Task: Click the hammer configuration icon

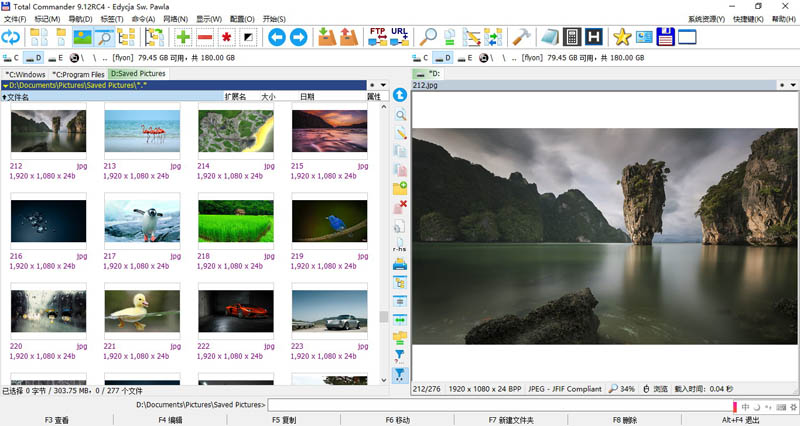Action: 521,37
